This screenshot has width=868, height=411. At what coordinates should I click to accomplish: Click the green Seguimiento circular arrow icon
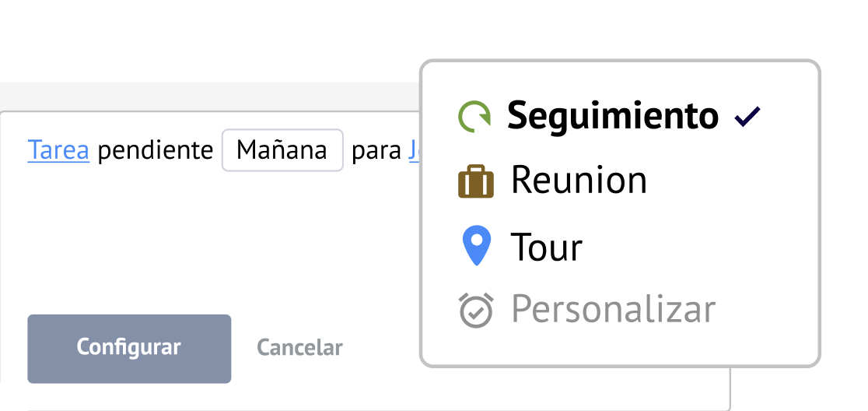pos(474,116)
